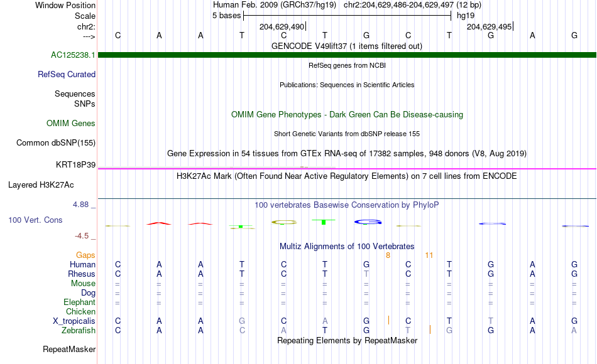
Task: Open Gene Expression in 54 tissues title
Action: pyautogui.click(x=347, y=153)
